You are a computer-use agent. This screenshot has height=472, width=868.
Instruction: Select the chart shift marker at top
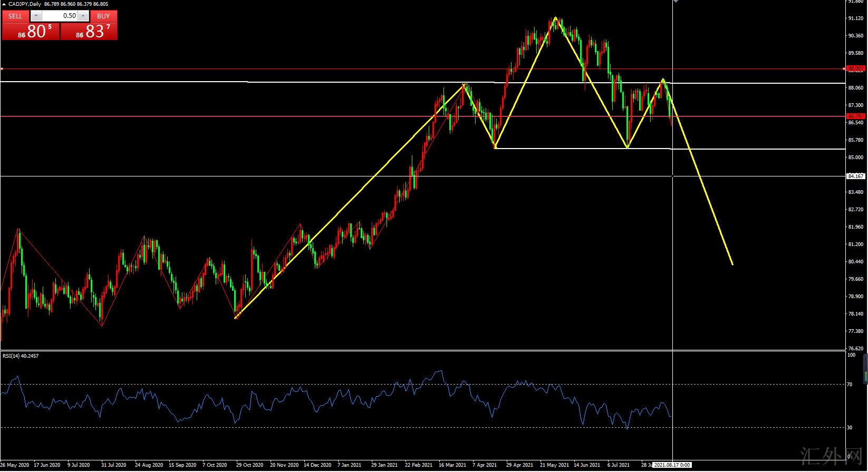coord(676,2)
